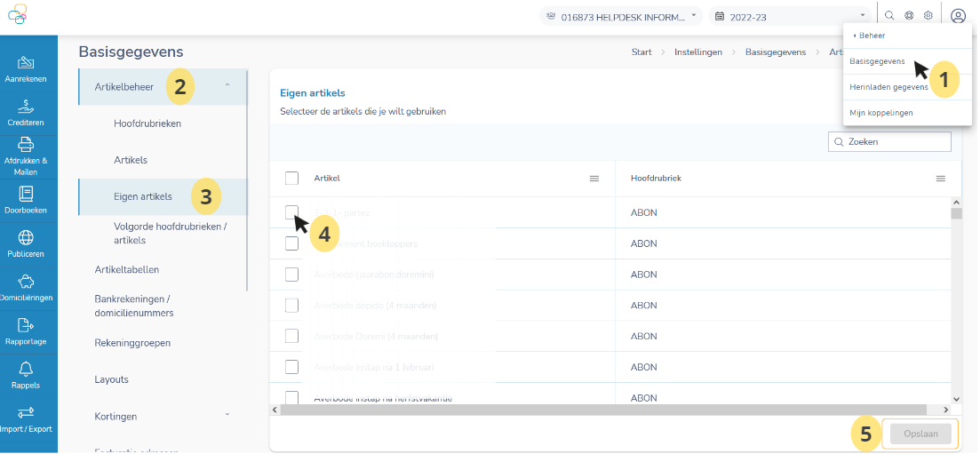Click the Opslaan button
980x454 pixels.
(x=920, y=434)
